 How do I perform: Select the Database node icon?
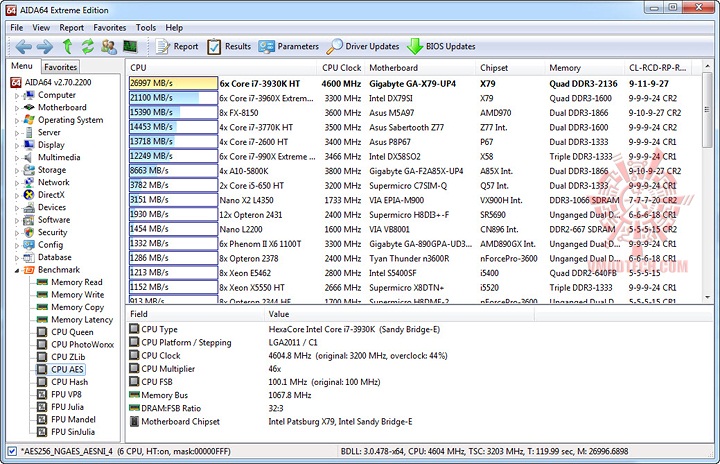coord(29,257)
